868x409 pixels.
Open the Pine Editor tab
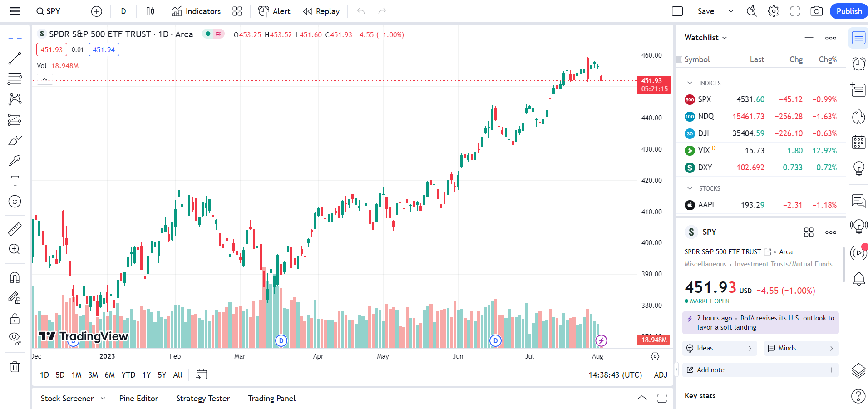click(x=139, y=399)
